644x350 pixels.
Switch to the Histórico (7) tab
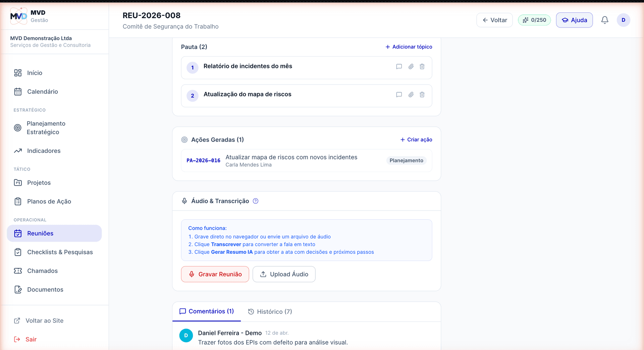(270, 312)
